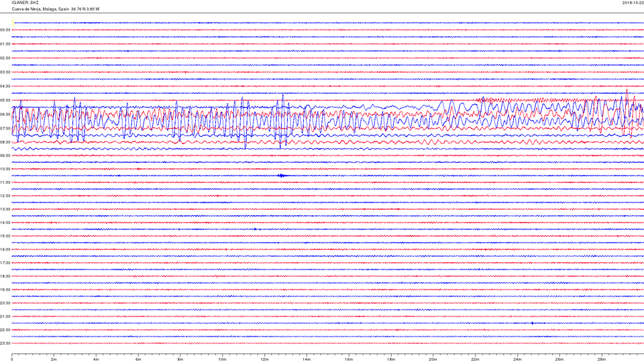Select the 11:30 time label
644x362 pixels.
[5, 182]
